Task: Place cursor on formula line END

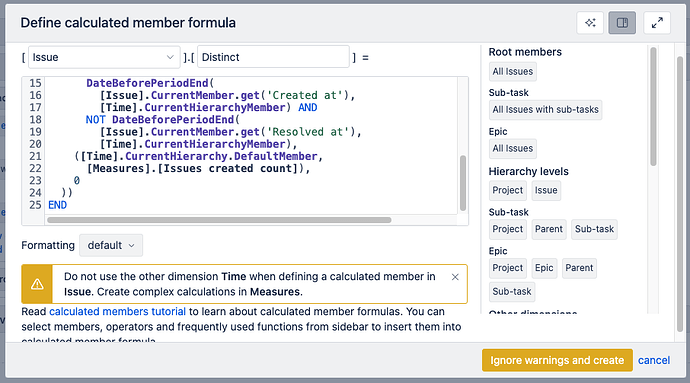Action: [x=58, y=205]
